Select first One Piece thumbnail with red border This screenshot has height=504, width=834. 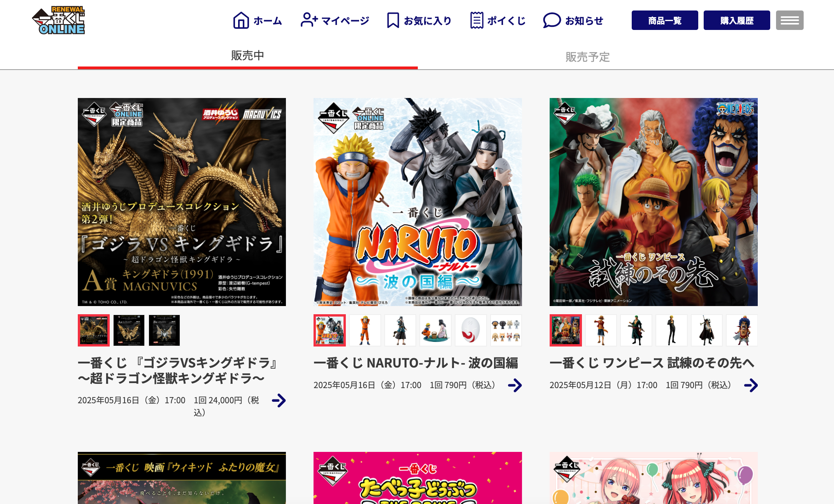566,330
